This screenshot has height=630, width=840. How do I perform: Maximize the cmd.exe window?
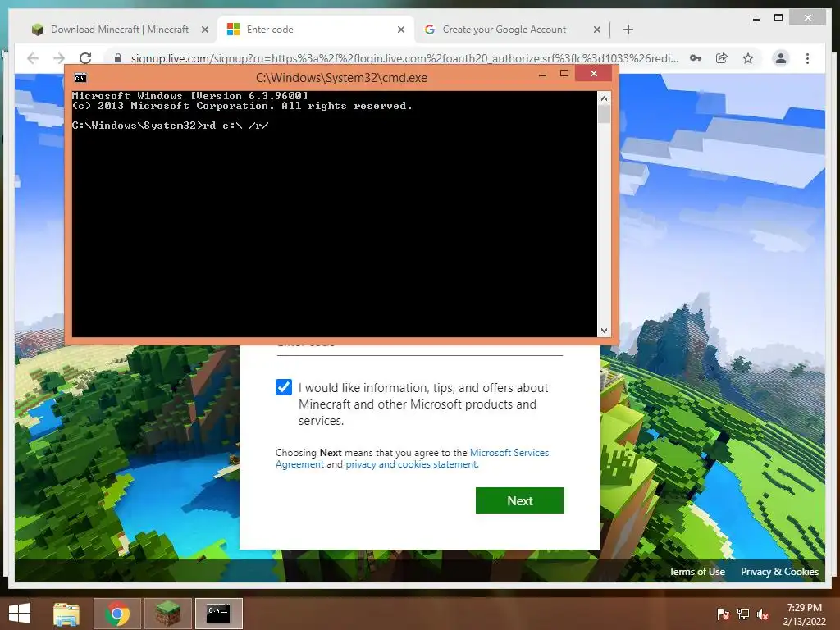tap(564, 73)
